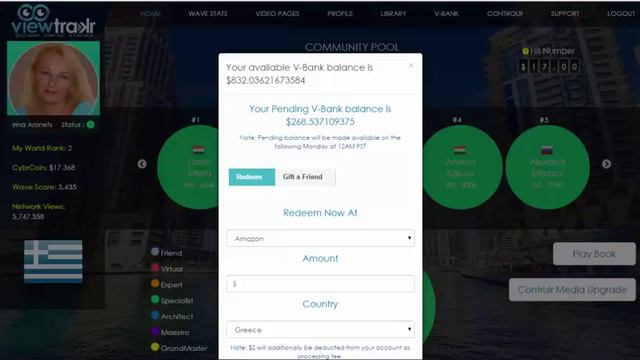
Task: Click the flag in the #5 circle
Action: tap(547, 150)
